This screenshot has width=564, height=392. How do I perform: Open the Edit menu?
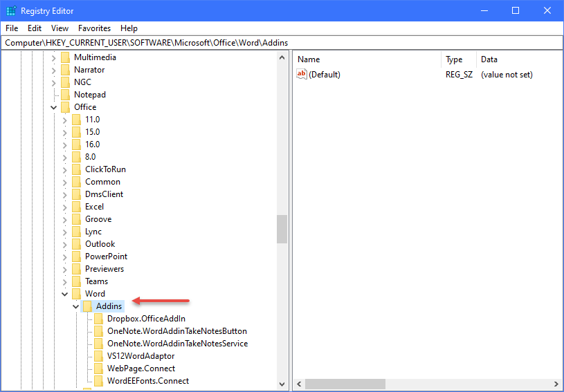[x=35, y=28]
